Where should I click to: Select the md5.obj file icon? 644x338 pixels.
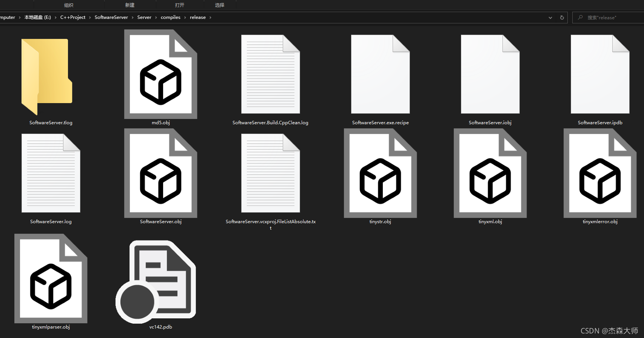(x=161, y=74)
